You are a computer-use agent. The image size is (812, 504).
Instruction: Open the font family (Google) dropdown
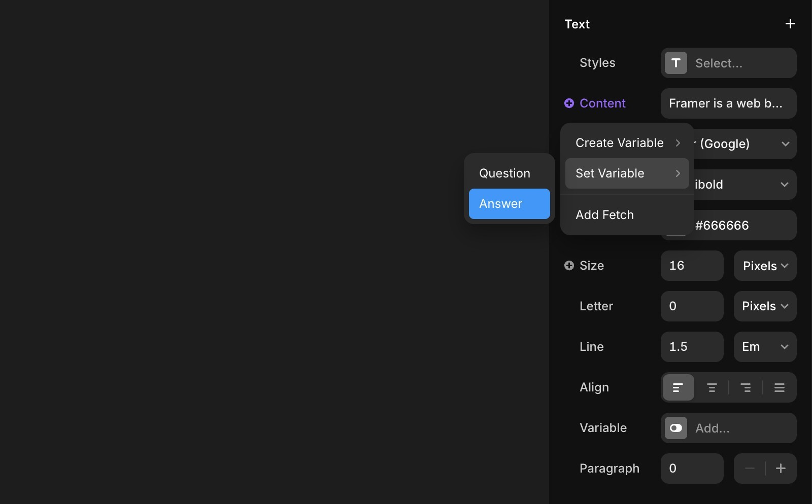746,144
